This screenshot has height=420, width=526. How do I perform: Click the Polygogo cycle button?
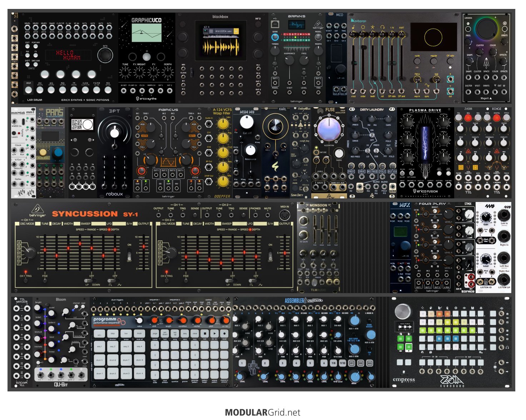pyautogui.click(x=417, y=61)
